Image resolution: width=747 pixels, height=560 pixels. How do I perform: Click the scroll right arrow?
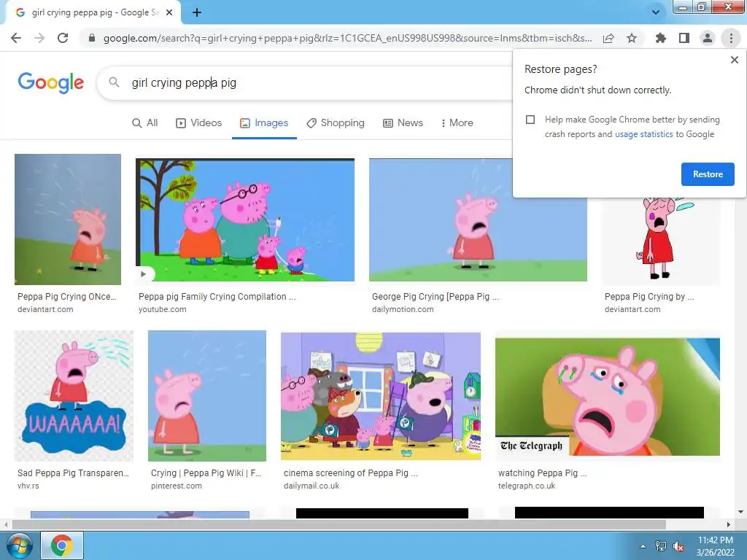pyautogui.click(x=729, y=525)
